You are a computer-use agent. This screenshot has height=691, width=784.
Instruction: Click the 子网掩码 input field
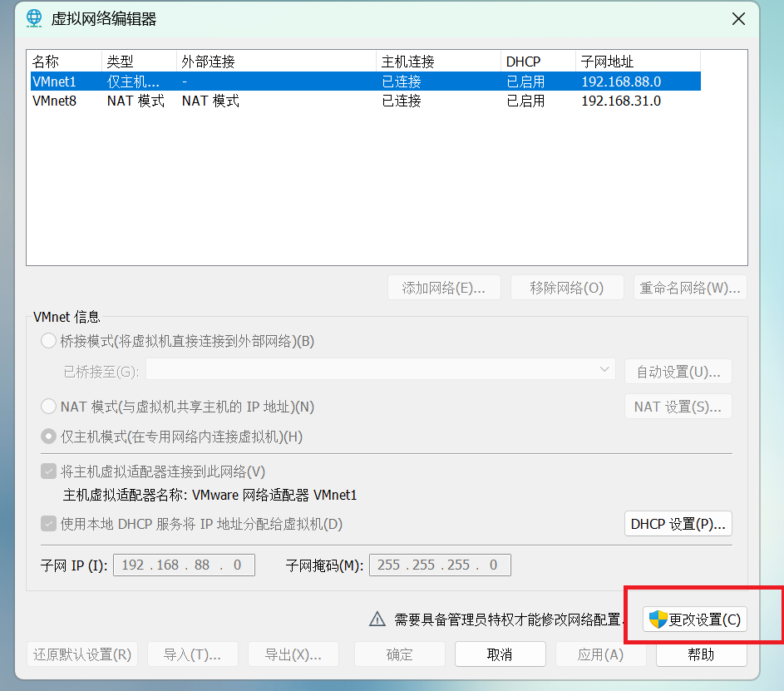pyautogui.click(x=441, y=565)
